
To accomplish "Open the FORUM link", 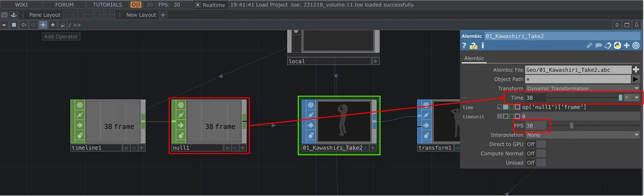I will tap(64, 4).
